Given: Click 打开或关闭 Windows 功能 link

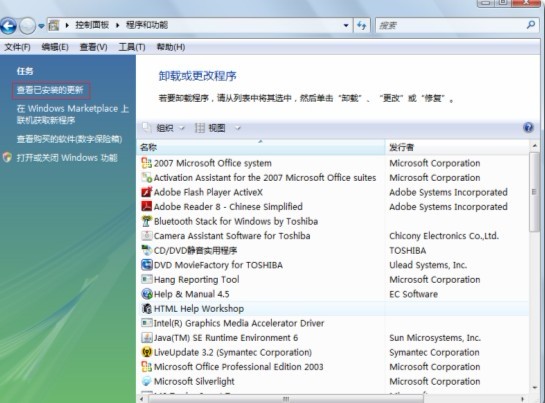Looking at the screenshot, I should pyautogui.click(x=67, y=158).
